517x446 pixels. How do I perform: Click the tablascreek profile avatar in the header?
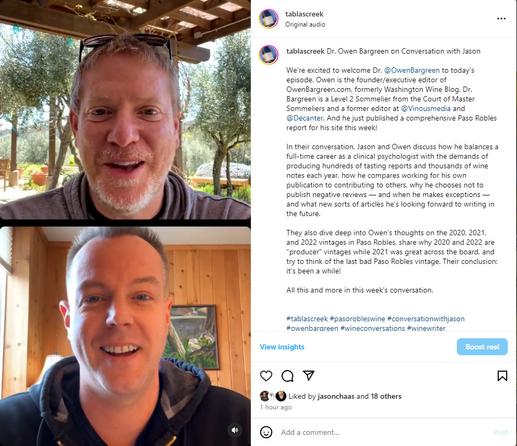tap(269, 19)
